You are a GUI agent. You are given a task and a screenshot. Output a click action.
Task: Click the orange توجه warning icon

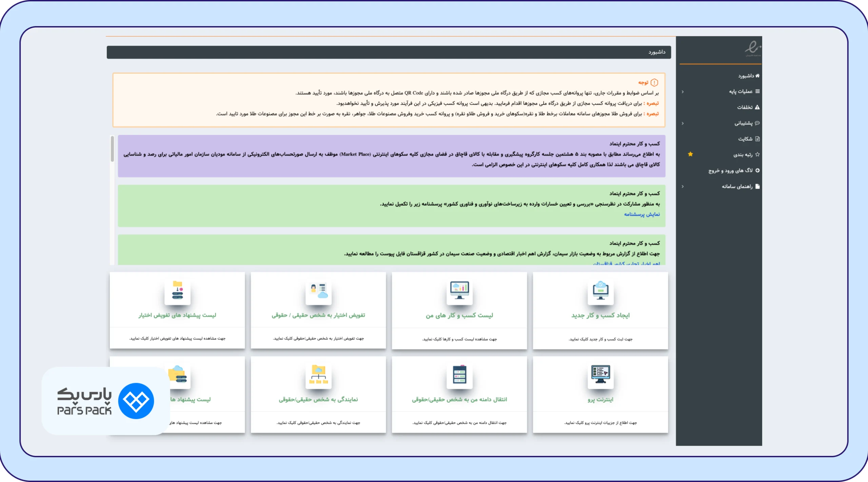coord(654,82)
